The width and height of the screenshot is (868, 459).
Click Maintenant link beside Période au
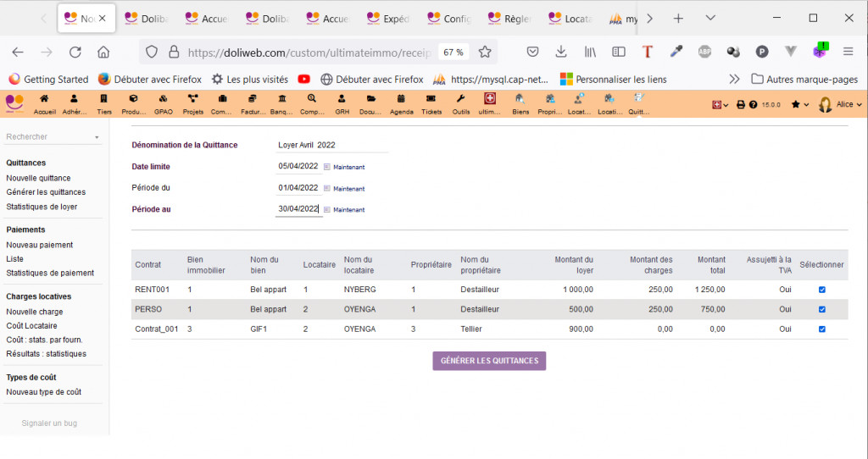[349, 210]
